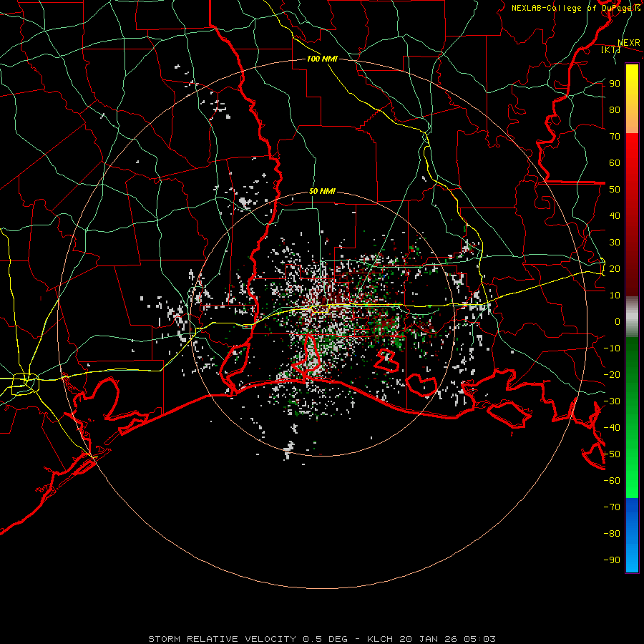Click the yellow highway loop around Houston
Viewport: 644px width, 644px height.
(26, 384)
